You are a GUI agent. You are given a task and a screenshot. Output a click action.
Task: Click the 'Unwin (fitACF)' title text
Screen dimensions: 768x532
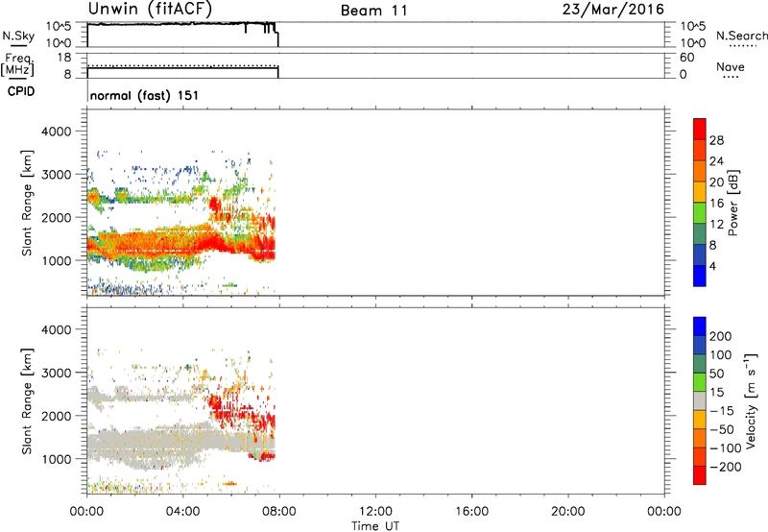[x=150, y=10]
